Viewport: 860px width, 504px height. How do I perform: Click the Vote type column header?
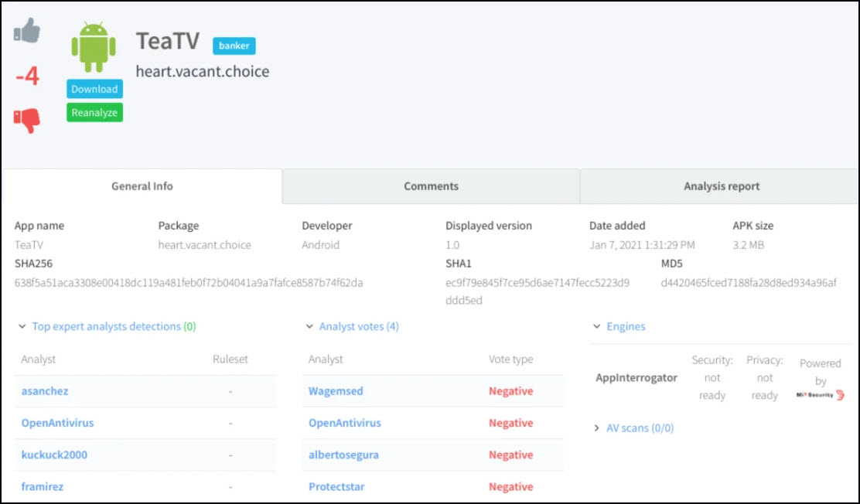pos(510,359)
